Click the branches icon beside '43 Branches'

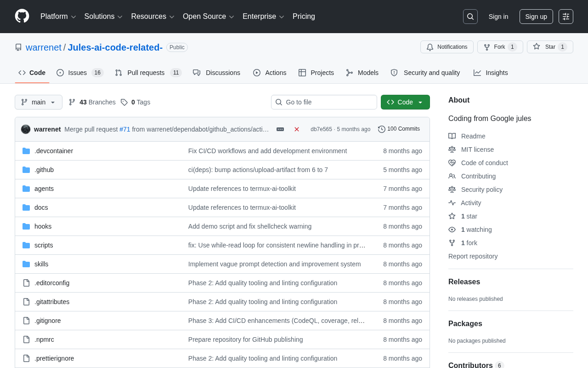click(x=72, y=102)
